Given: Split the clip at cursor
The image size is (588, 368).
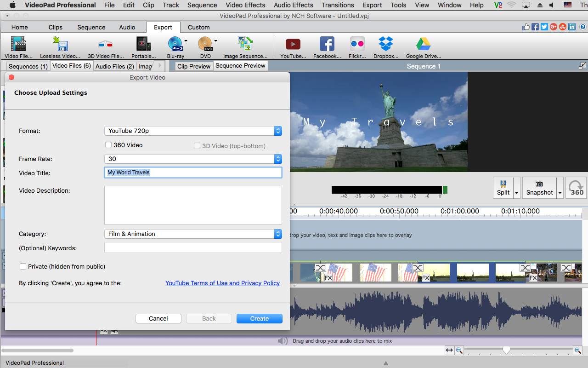Looking at the screenshot, I should point(503,188).
